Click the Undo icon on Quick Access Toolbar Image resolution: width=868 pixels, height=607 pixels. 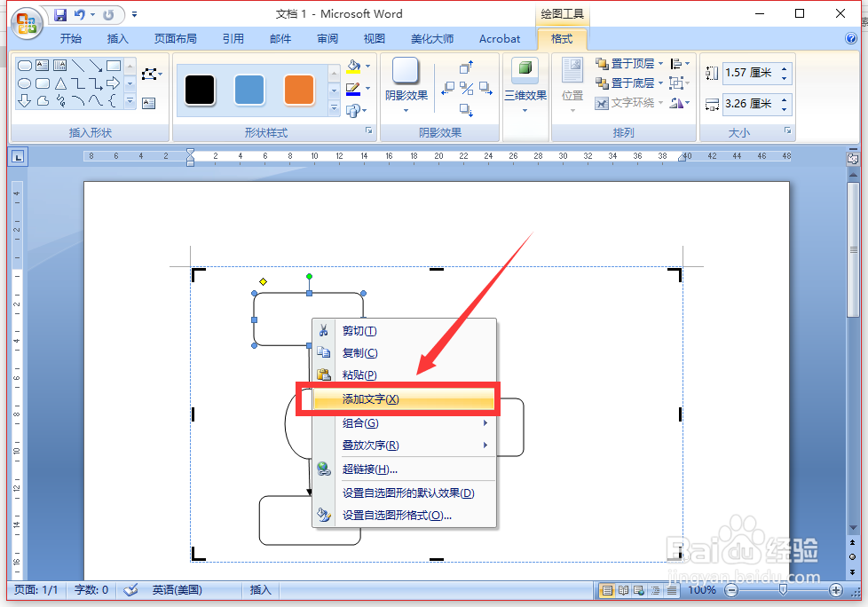coord(81,13)
